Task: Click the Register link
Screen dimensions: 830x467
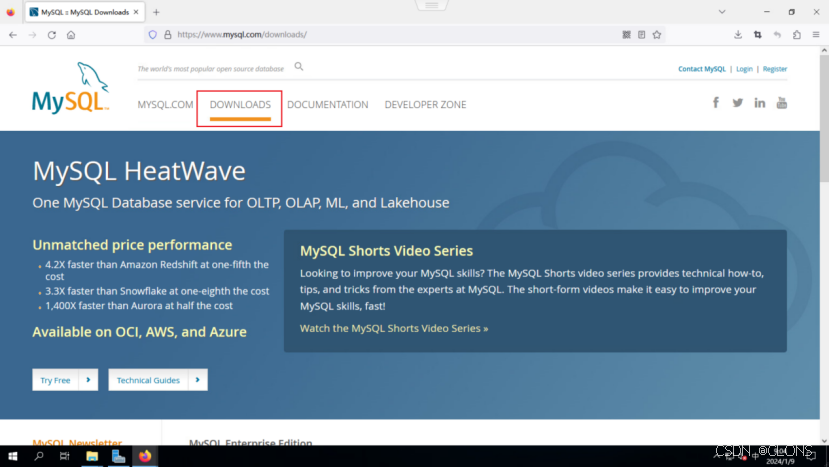Action: coord(775,69)
